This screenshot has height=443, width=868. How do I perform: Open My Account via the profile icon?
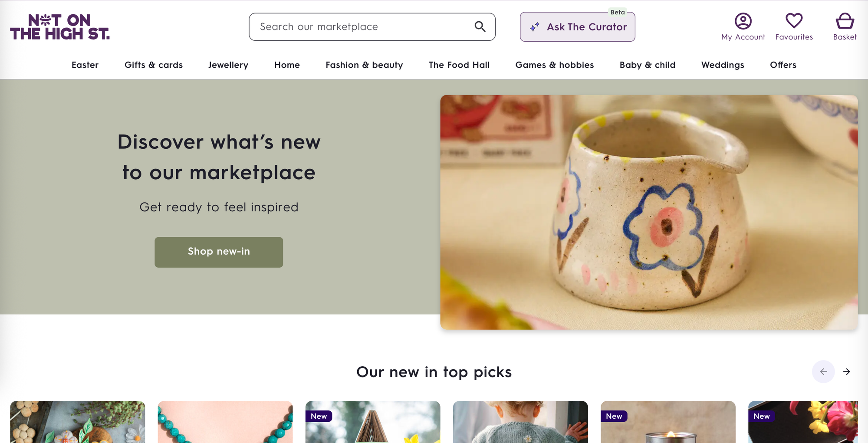point(743,20)
